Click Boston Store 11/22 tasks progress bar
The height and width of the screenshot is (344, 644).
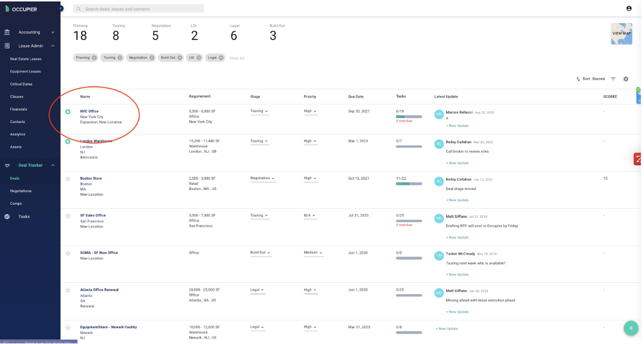pyautogui.click(x=409, y=183)
